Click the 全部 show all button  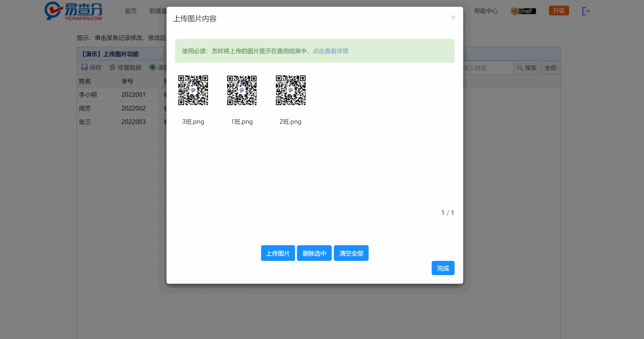point(550,68)
